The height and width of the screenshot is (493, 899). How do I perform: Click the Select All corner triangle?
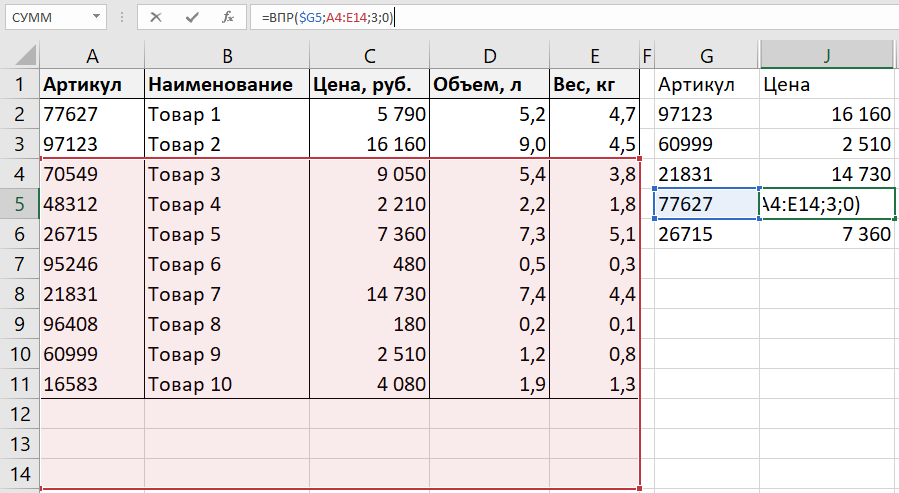pos(30,56)
